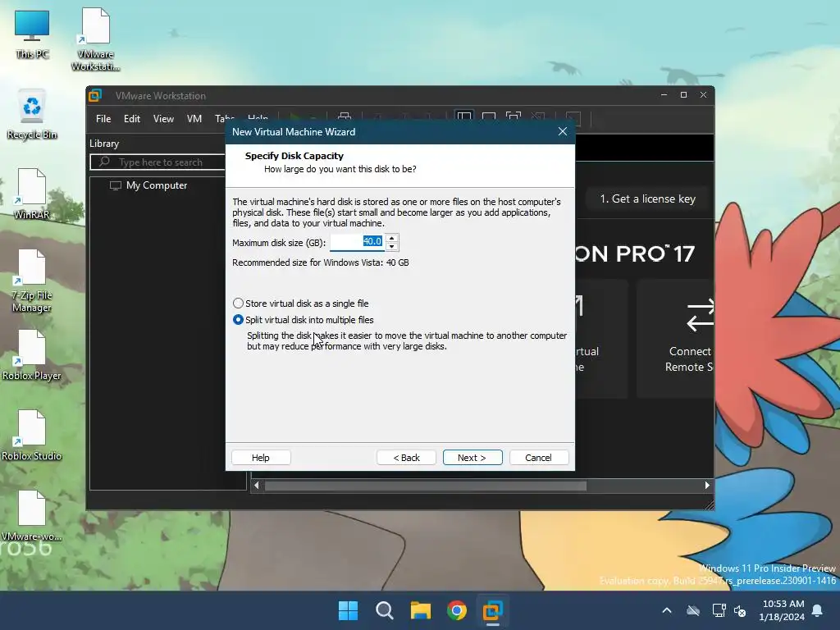Show hidden tray icons chevron
Screen dimensions: 840x630
click(667, 610)
